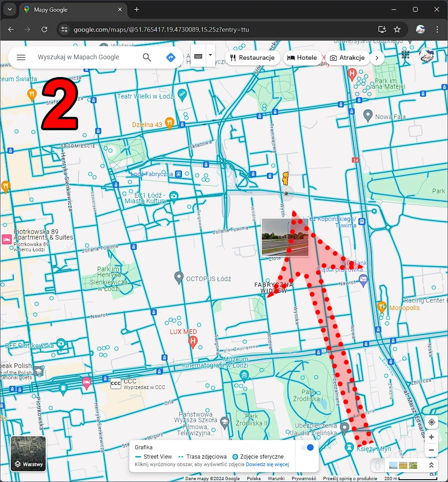Open the Street View preview thumbnail
Image resolution: width=448 pixels, height=482 pixels.
point(285,237)
